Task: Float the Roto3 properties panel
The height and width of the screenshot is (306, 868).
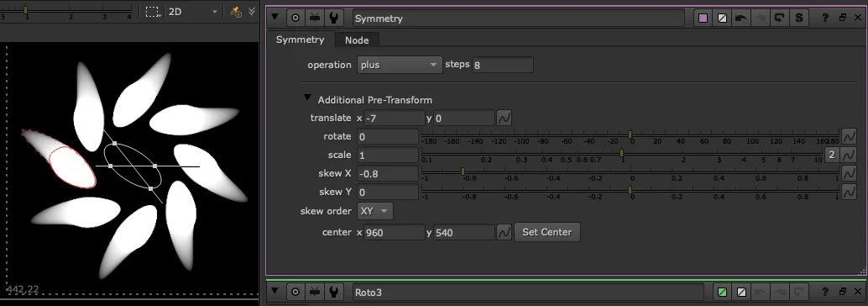Action: coord(843,292)
